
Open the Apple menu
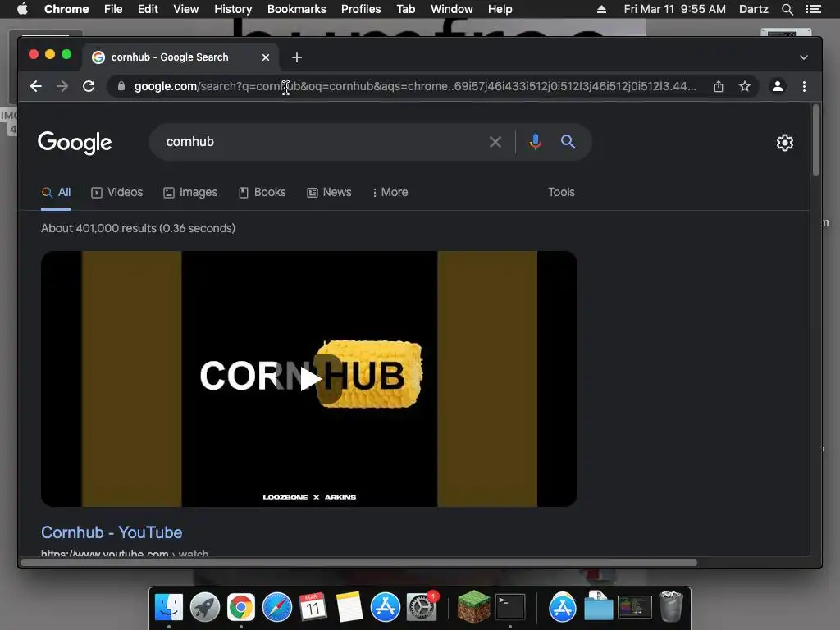pyautogui.click(x=22, y=9)
